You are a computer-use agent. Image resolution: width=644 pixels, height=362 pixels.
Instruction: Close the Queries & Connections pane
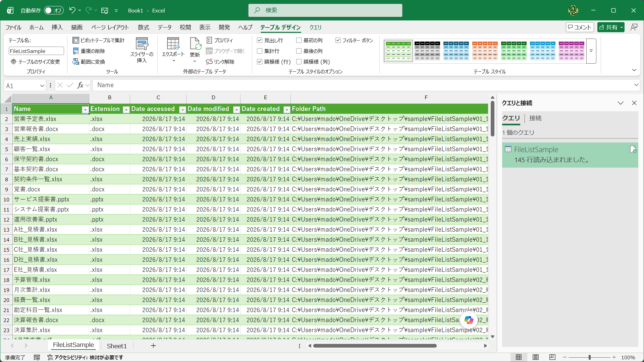coord(634,103)
